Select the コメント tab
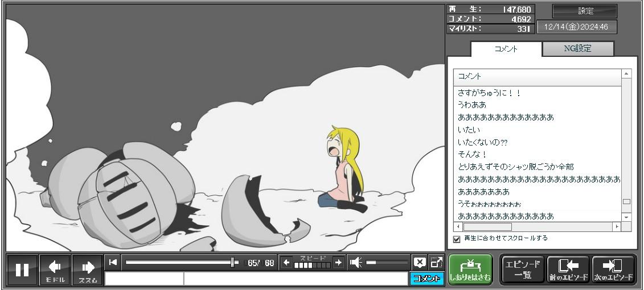The image size is (644, 290). pyautogui.click(x=506, y=49)
